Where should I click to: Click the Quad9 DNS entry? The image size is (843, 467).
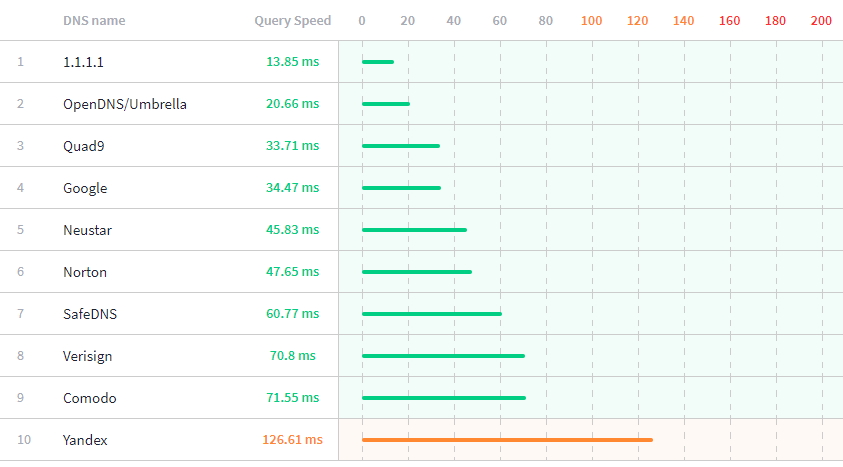[x=83, y=146]
